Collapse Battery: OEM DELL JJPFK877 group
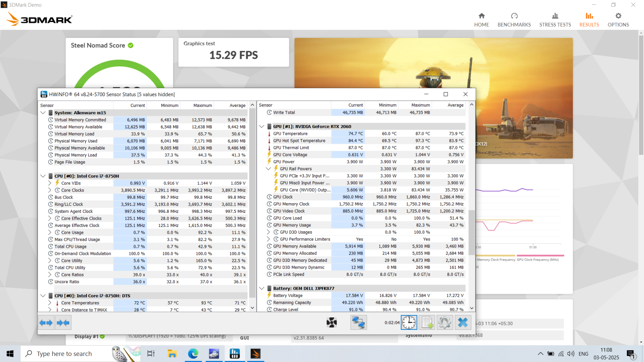The width and height of the screenshot is (644, 362). point(262,288)
